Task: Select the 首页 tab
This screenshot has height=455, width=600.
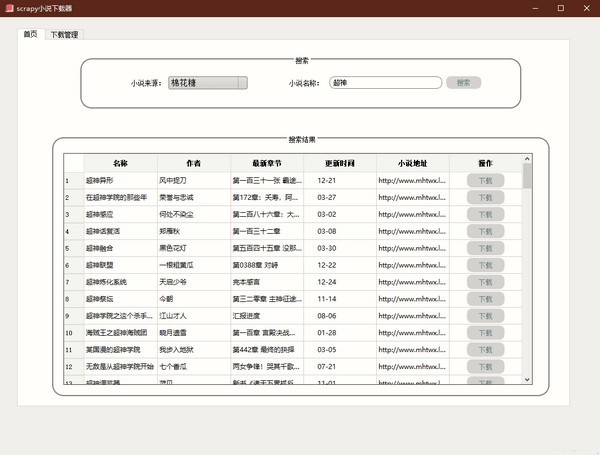Action: pyautogui.click(x=31, y=34)
